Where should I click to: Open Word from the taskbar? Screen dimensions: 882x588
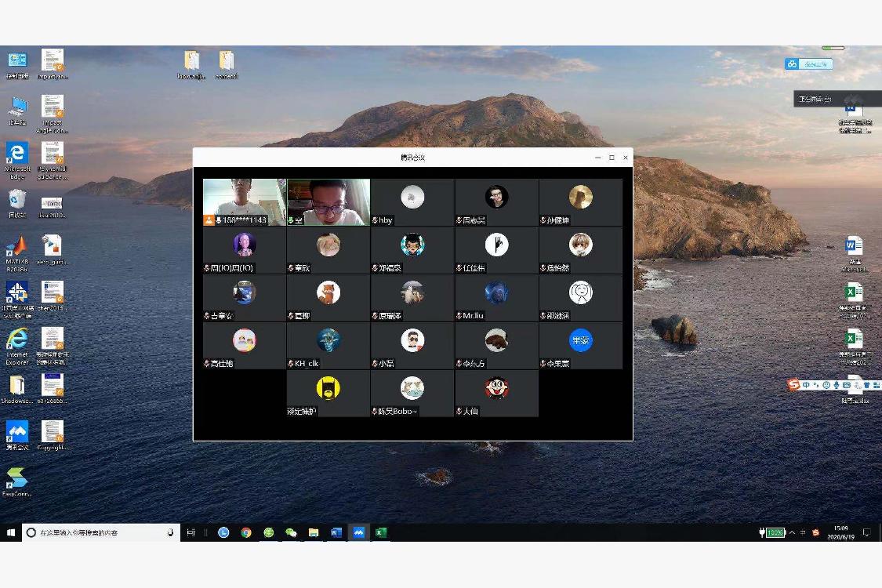pos(336,532)
